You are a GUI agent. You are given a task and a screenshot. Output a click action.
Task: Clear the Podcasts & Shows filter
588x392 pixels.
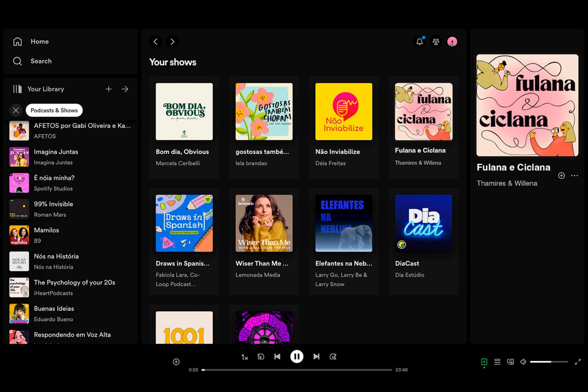16,110
